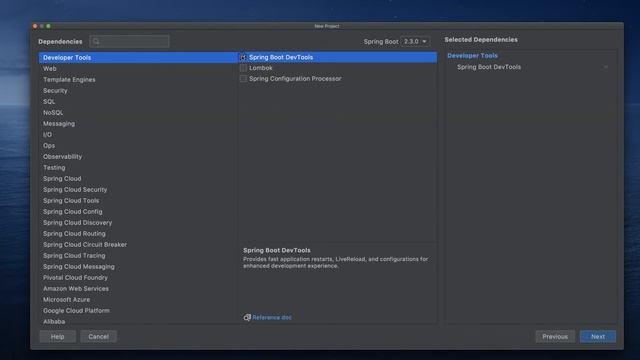Open the Messaging category
This screenshot has height=360, width=640.
coord(138,124)
